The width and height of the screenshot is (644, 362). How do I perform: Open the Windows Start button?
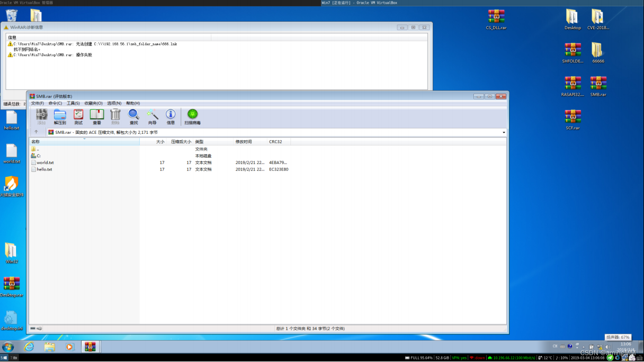(8, 347)
